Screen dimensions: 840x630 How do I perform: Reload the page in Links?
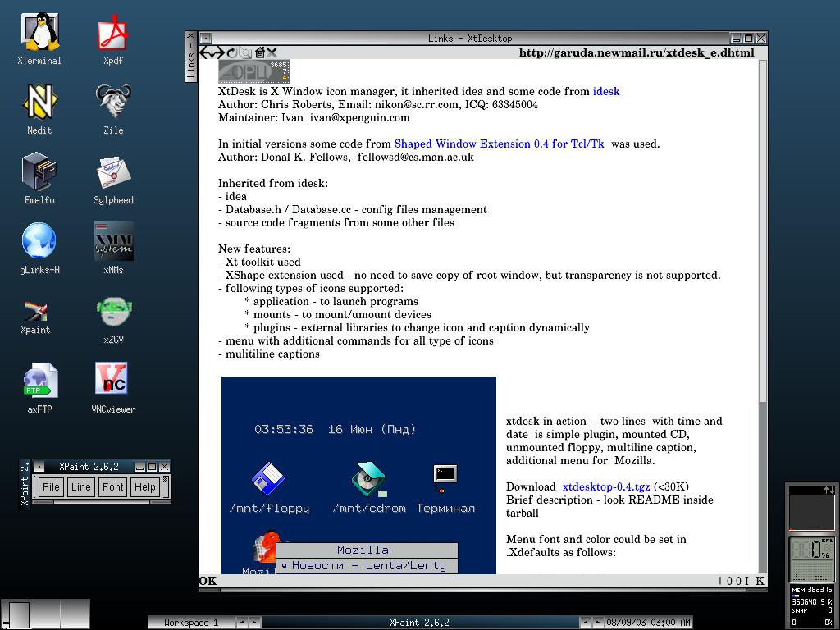232,52
